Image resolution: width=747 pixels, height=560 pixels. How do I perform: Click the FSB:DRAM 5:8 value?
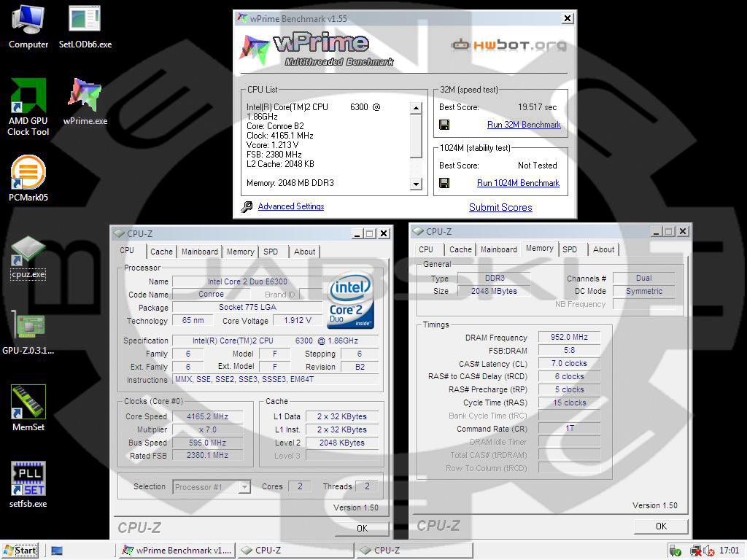(x=569, y=351)
